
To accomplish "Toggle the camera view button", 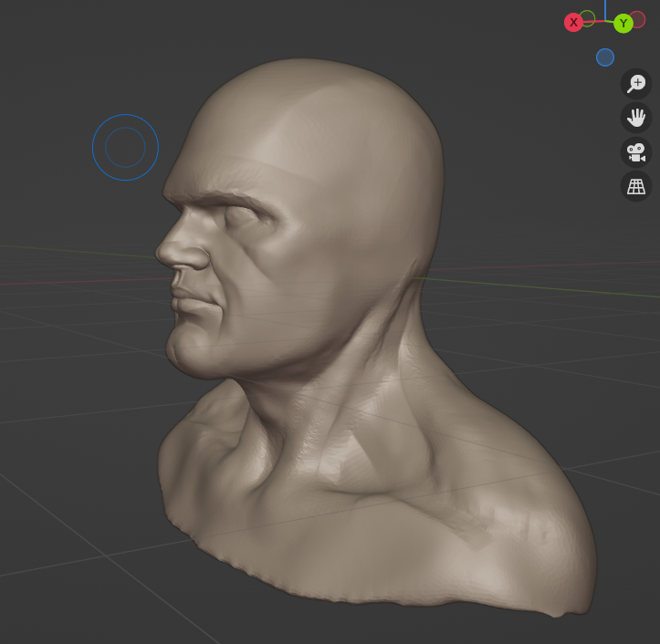I will pyautogui.click(x=636, y=151).
